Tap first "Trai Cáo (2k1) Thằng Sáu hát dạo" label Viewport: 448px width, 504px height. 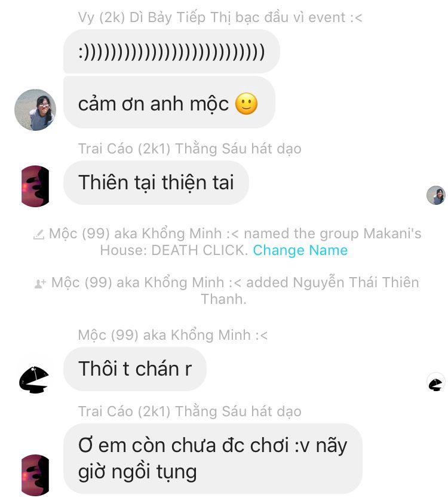[x=190, y=149]
